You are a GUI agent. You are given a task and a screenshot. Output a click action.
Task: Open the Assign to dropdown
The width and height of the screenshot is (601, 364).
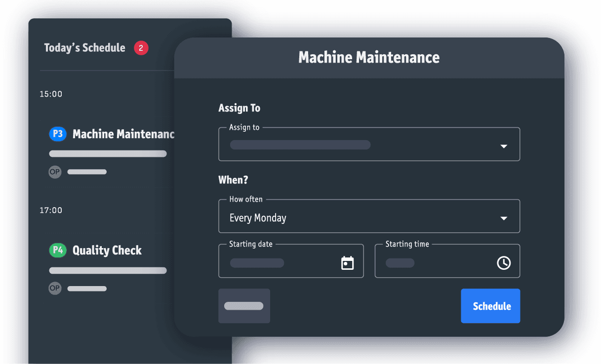coord(369,144)
